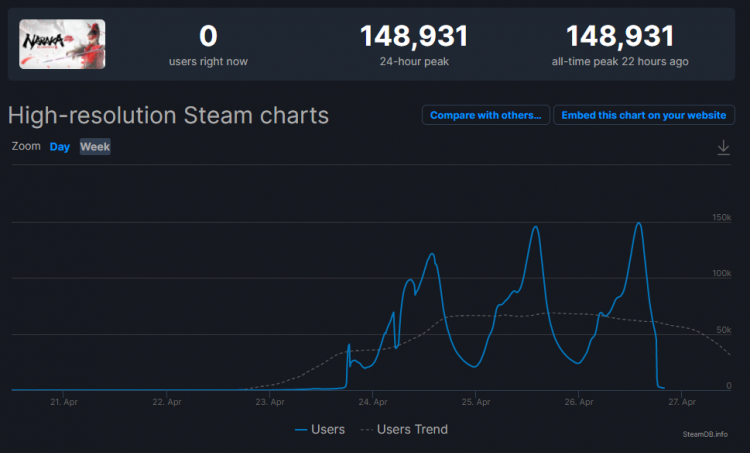This screenshot has height=453, width=750.
Task: Click the 150k y-axis label
Action: (x=721, y=217)
